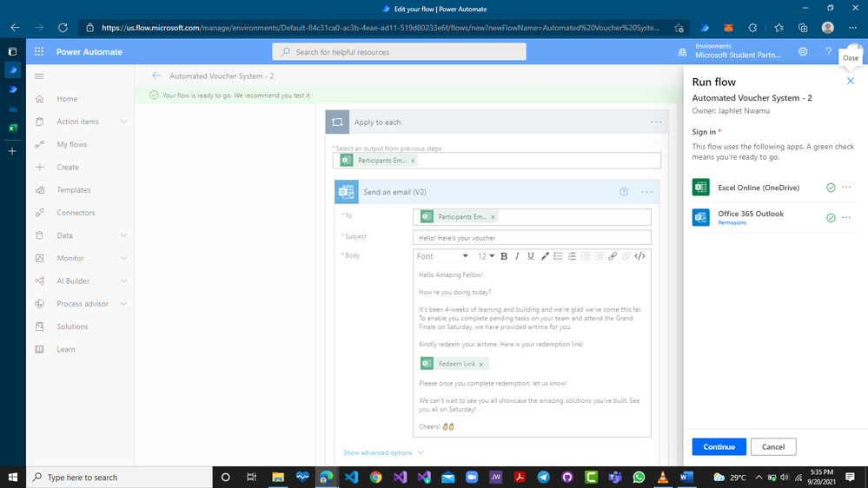
Task: Apply bold formatting in email body
Action: 504,256
